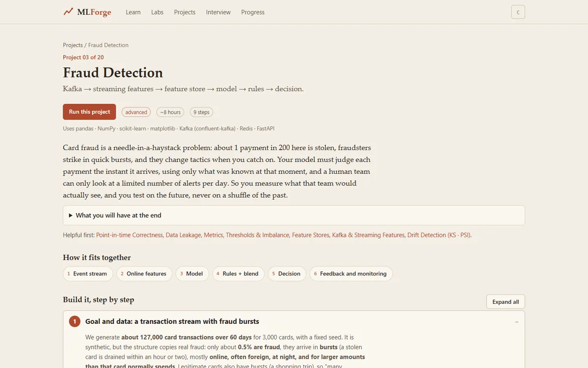Open Point-in-time Correctness link
The width and height of the screenshot is (588, 368).
(x=129, y=235)
